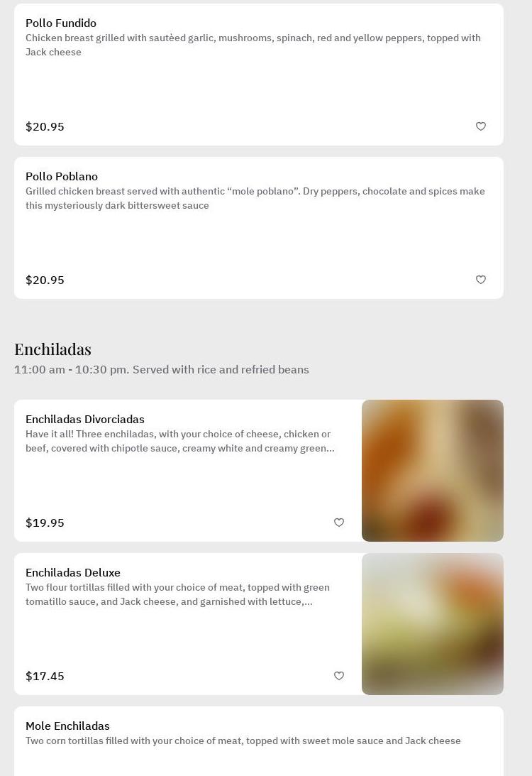
Task: Click the Pollo Poblano mole description text
Action: pyautogui.click(x=255, y=199)
